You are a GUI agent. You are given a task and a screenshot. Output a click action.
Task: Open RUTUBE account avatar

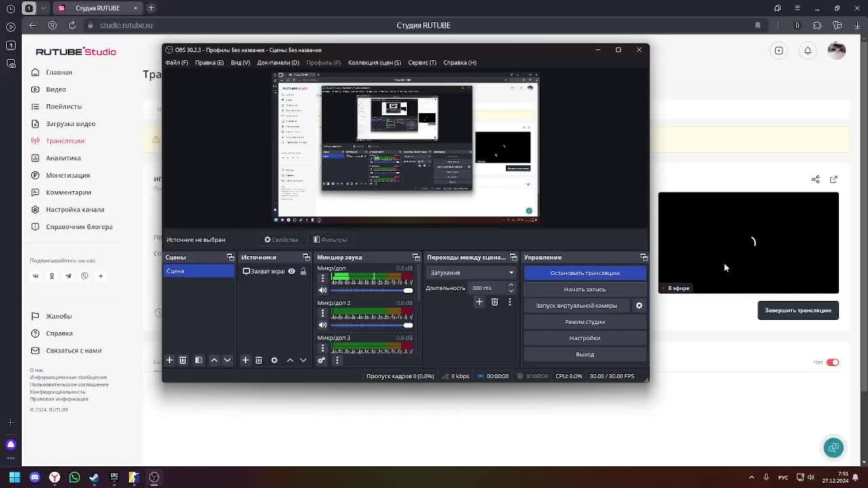837,51
